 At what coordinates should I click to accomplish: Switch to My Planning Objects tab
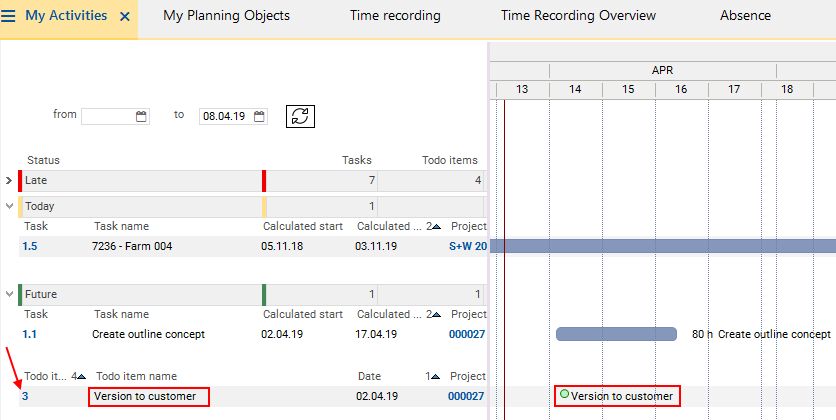226,16
